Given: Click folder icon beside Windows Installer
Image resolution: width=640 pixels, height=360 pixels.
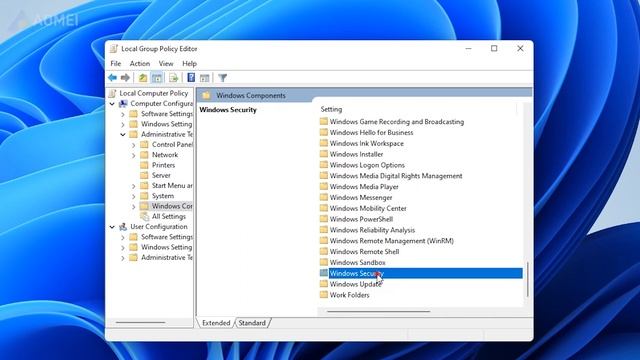Looking at the screenshot, I should [324, 154].
